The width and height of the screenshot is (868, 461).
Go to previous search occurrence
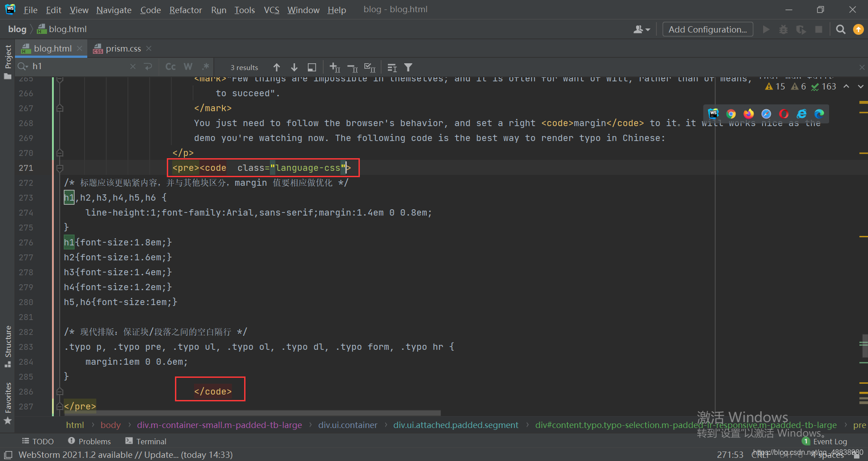click(277, 67)
